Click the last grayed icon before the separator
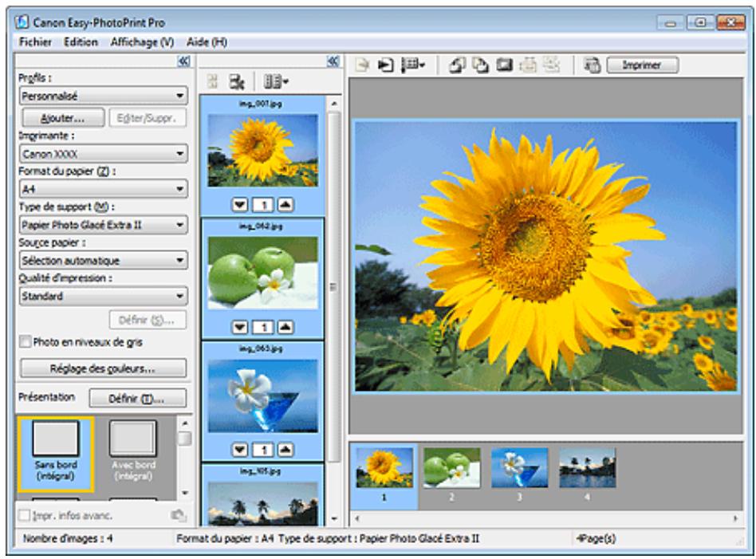Viewport: 756px width, 559px height. (x=551, y=65)
